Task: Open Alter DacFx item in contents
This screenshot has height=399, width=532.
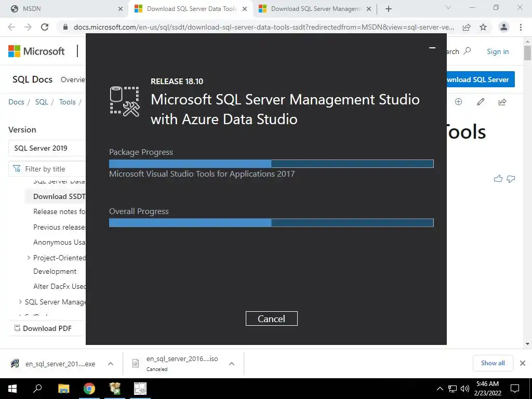Action: (x=59, y=286)
